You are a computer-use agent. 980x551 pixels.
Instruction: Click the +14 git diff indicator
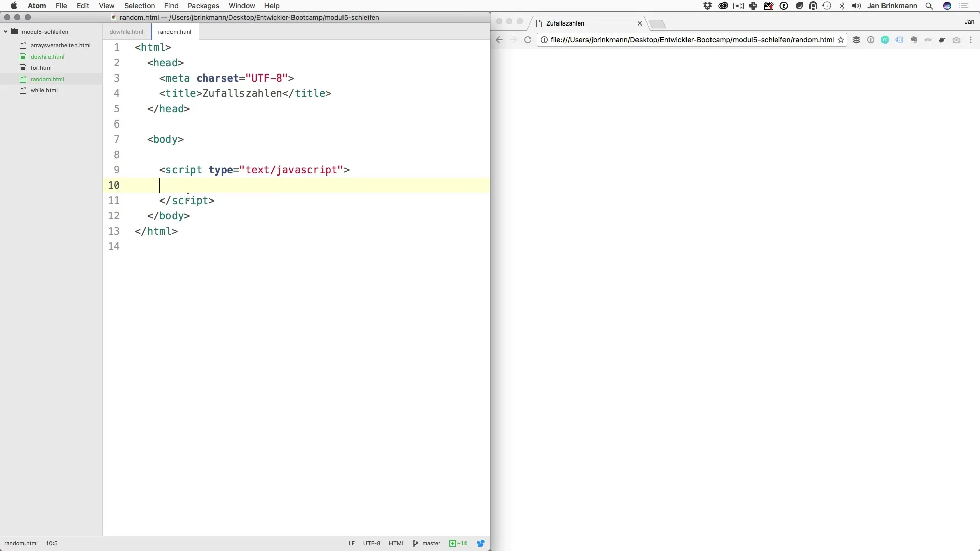(x=458, y=543)
